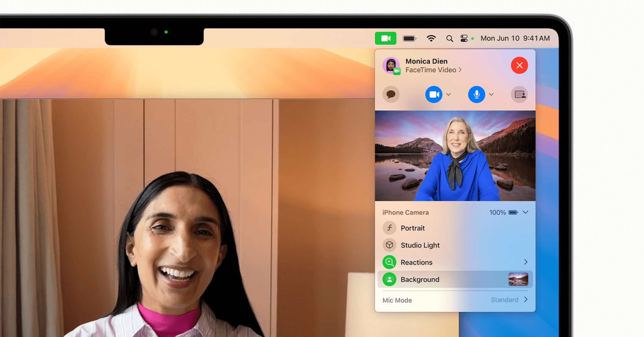Click the Mic Mode label

[397, 300]
